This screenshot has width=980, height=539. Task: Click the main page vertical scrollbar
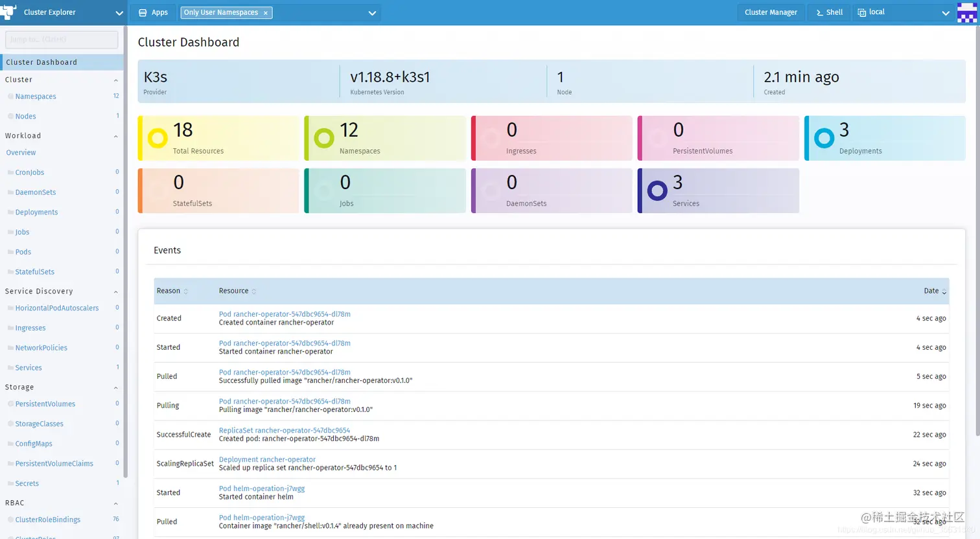click(977, 230)
